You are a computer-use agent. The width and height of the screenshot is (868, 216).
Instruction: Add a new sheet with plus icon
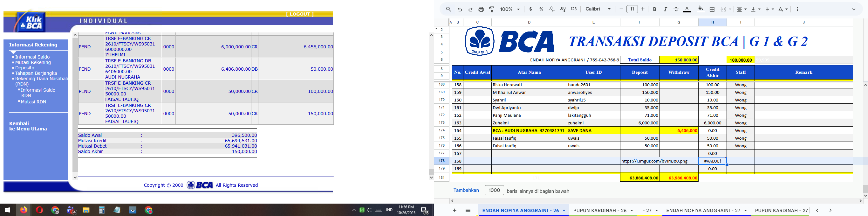click(455, 210)
